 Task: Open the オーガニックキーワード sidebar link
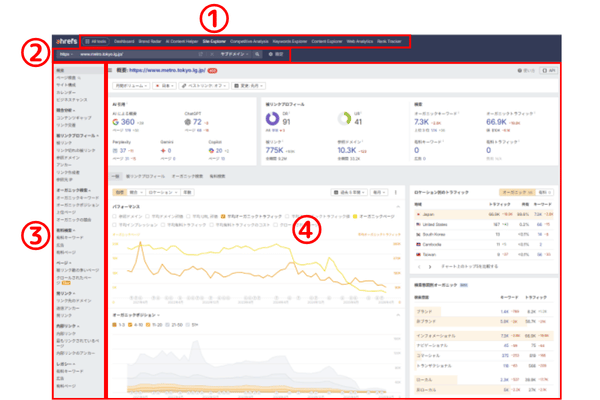(78, 196)
